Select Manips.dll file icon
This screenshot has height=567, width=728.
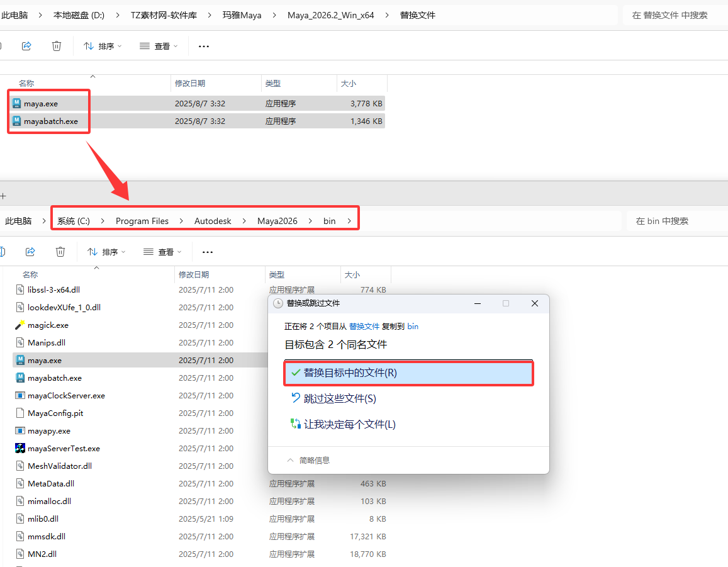pos(20,343)
